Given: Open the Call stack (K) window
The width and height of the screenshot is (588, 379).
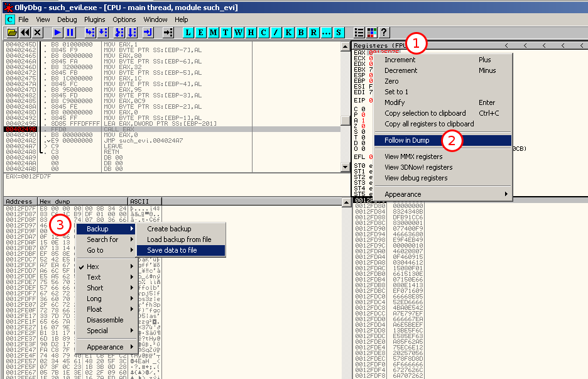Looking at the screenshot, I should 288,32.
